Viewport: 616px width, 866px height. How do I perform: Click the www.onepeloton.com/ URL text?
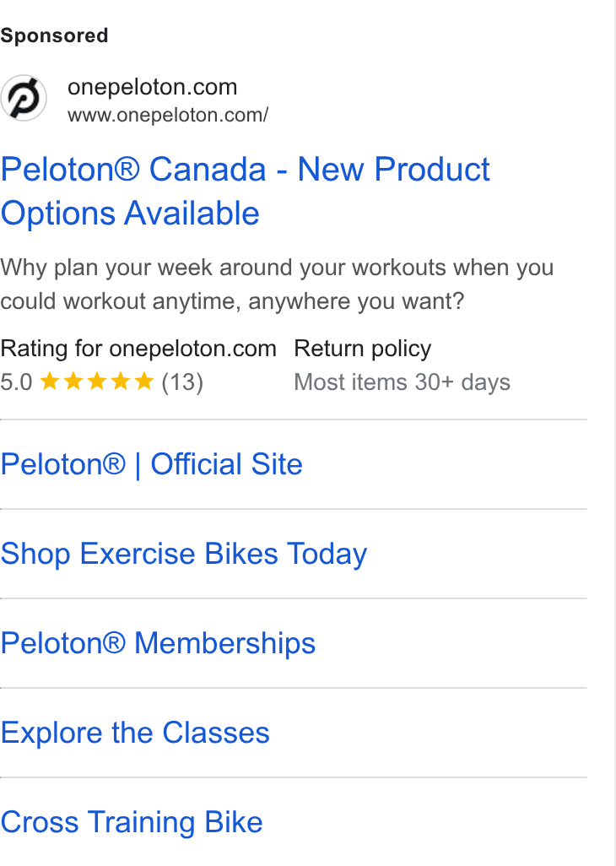[168, 115]
